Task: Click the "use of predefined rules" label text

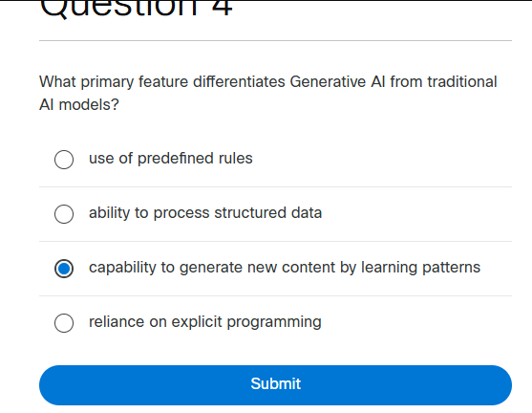Action: pyautogui.click(x=171, y=159)
